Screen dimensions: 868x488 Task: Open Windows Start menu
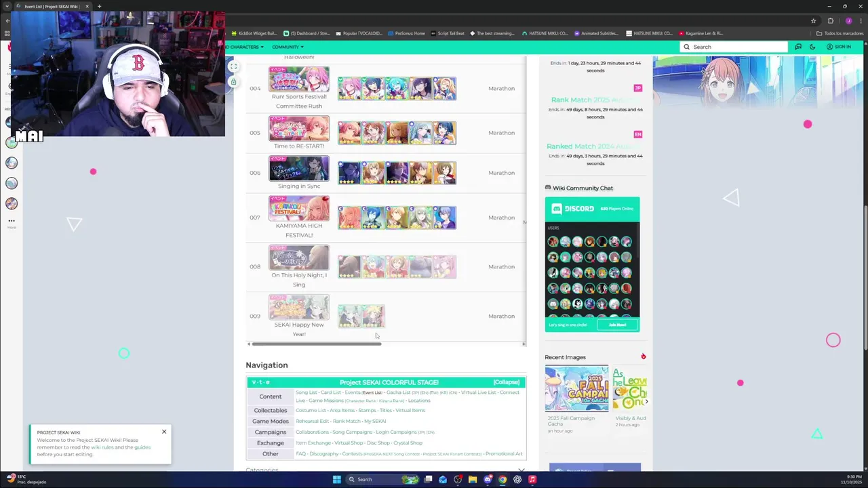(336, 479)
